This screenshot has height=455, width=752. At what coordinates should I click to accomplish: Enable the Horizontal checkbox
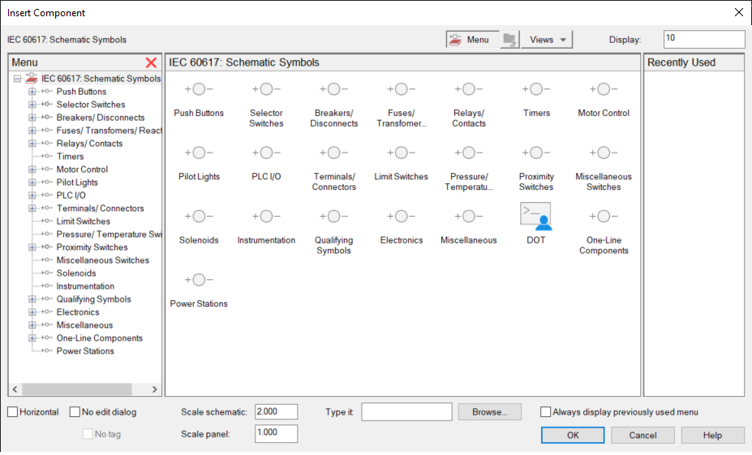tap(13, 412)
